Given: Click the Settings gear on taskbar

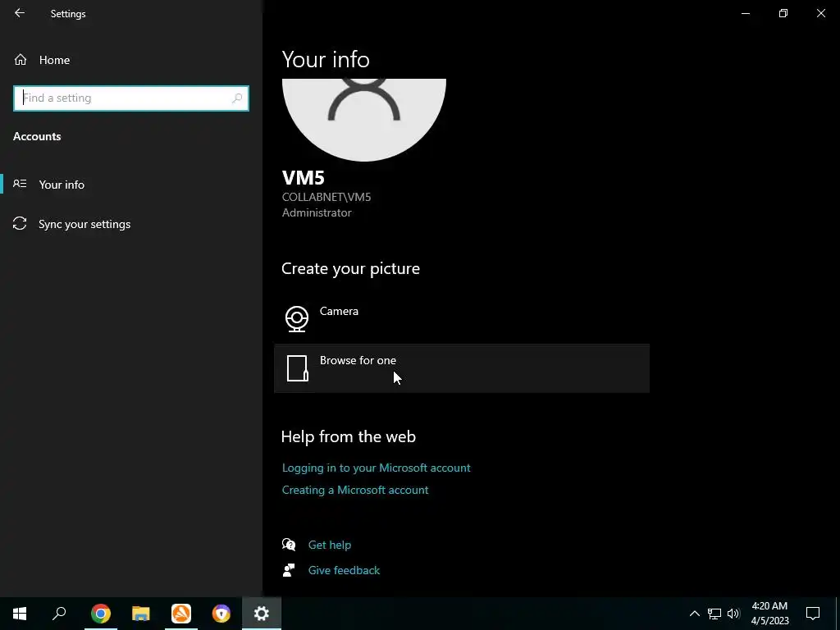Looking at the screenshot, I should [262, 614].
